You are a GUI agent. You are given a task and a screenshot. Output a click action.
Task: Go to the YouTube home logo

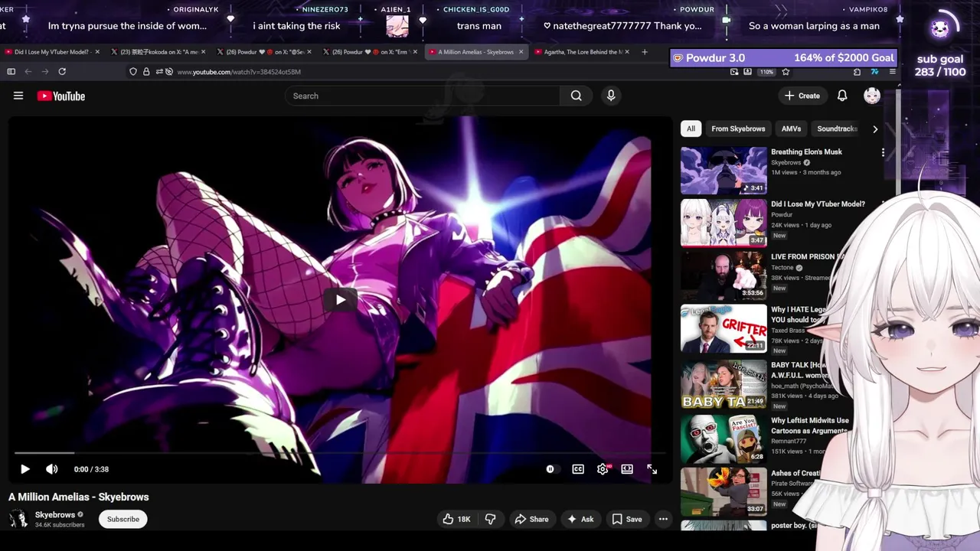pos(60,96)
